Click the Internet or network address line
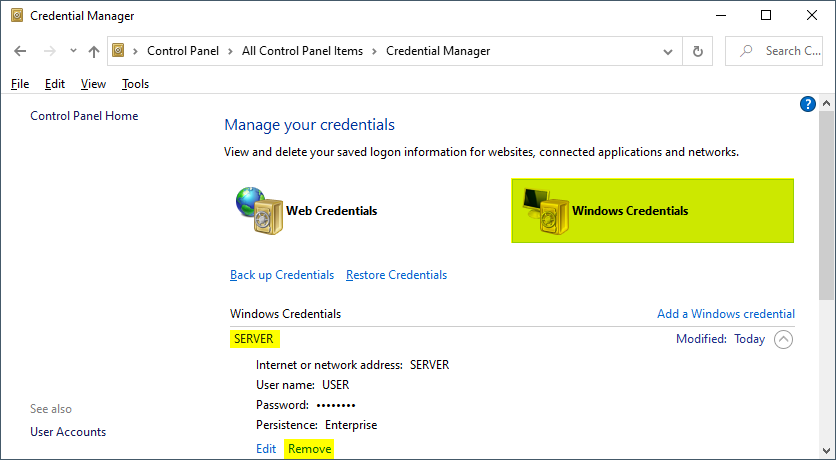The width and height of the screenshot is (836, 460). (x=352, y=365)
